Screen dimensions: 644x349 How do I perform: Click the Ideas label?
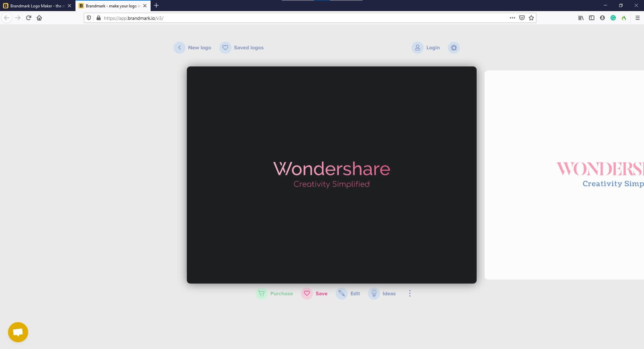(389, 294)
